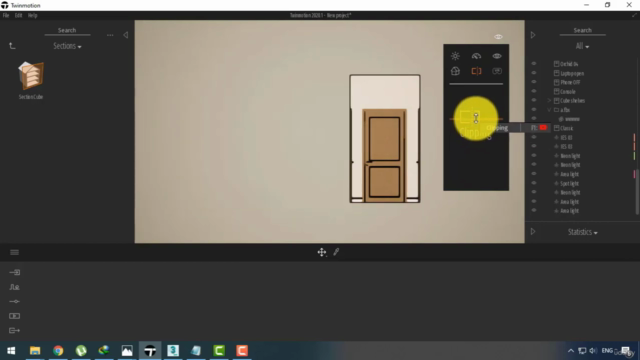Collapse the scene graph panel triangle
The width and height of the screenshot is (640, 360).
tap(533, 35)
